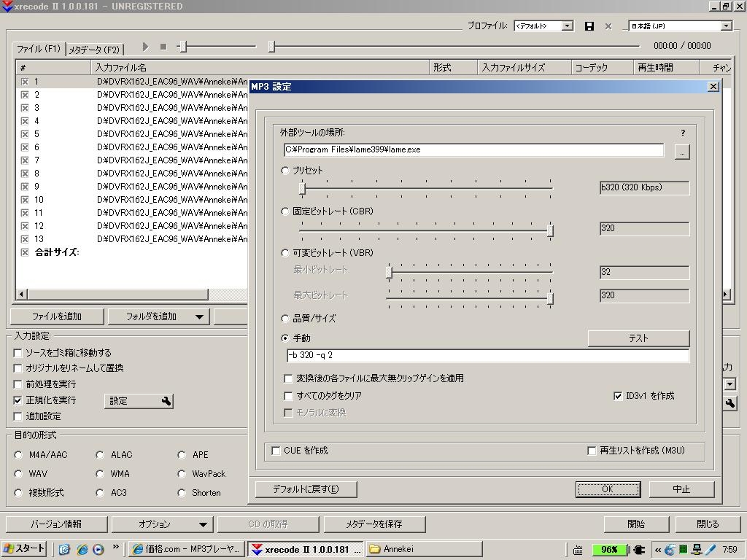Select the 手動 radio button
The image size is (747, 560).
pos(285,338)
